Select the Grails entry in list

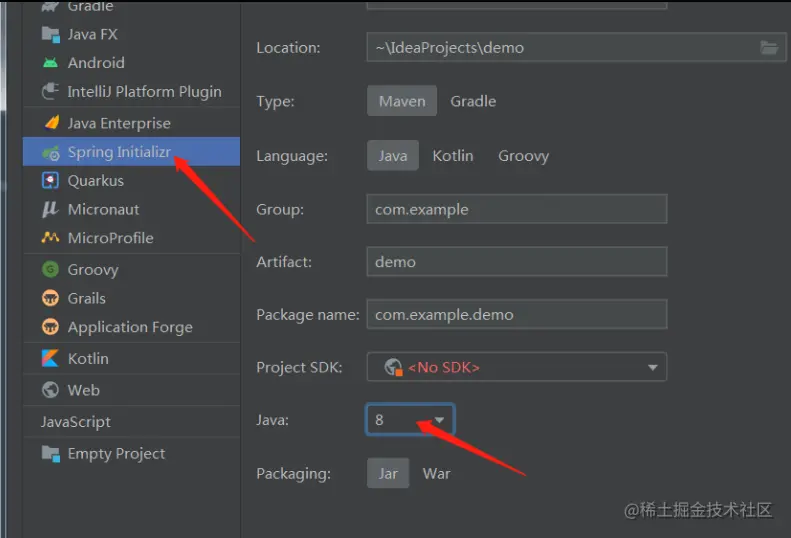[x=131, y=298]
